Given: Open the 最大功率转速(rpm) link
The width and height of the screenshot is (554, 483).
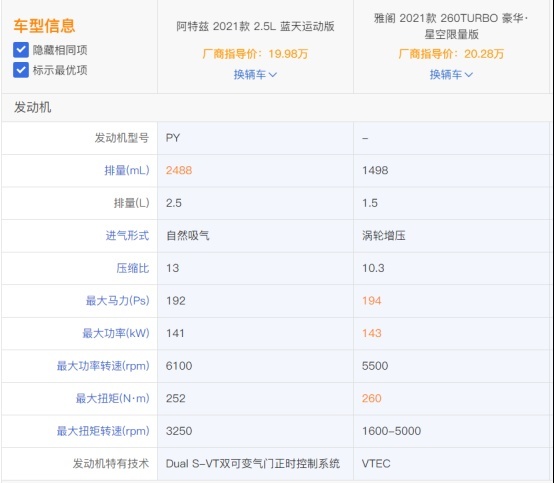Looking at the screenshot, I should pyautogui.click(x=103, y=366).
